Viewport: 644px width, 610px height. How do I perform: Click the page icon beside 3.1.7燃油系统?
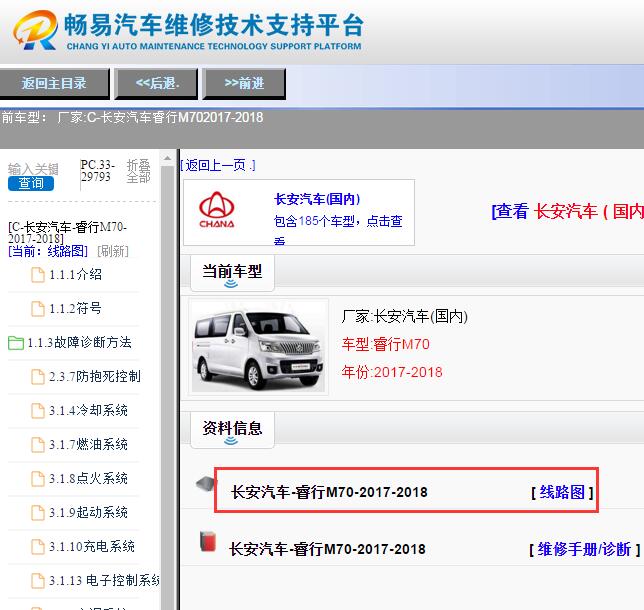tap(38, 445)
